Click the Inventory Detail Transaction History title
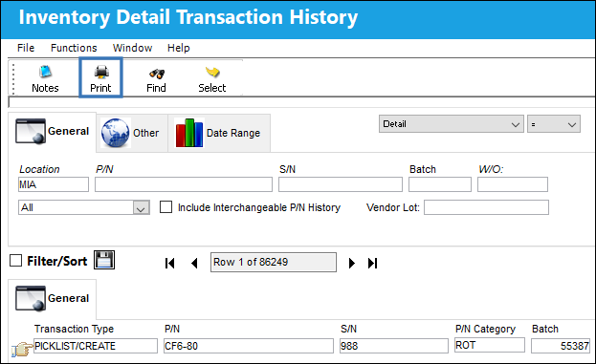Viewport: 596px width, 364px height. click(x=188, y=17)
